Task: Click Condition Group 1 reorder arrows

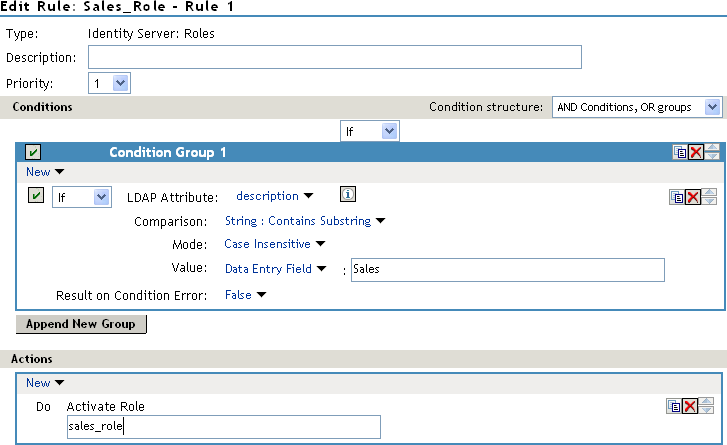Action: 711,152
